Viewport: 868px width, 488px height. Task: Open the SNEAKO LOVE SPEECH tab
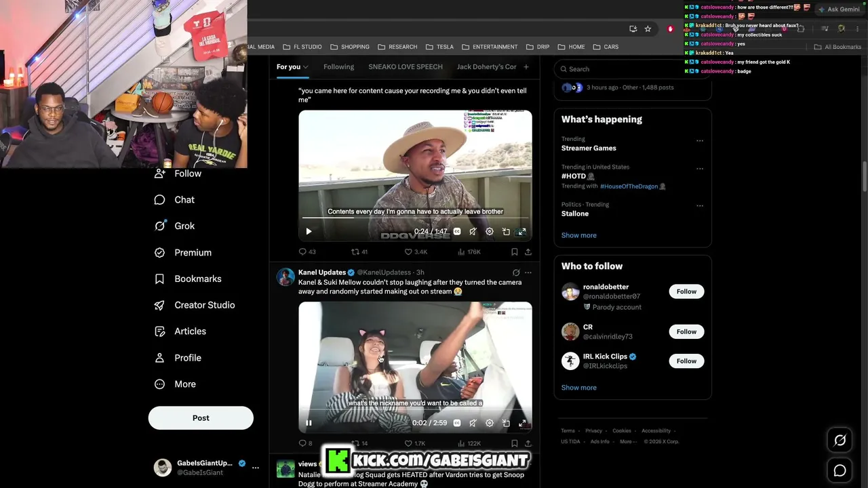(x=406, y=66)
